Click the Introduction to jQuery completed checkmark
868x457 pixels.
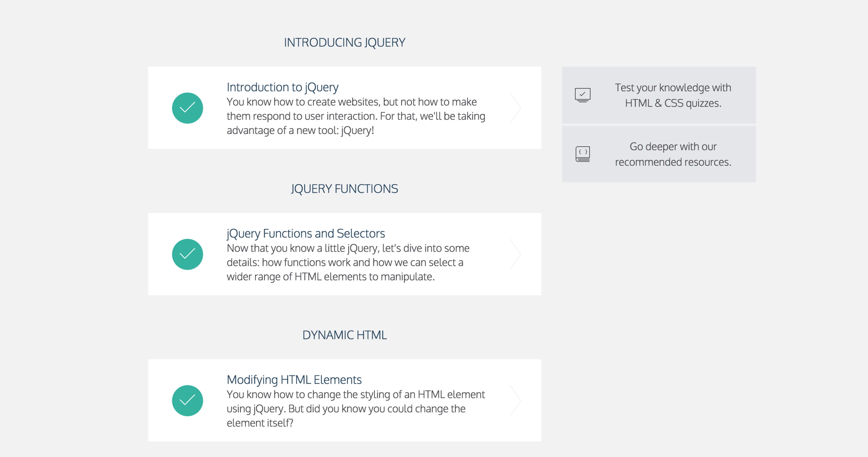point(187,108)
